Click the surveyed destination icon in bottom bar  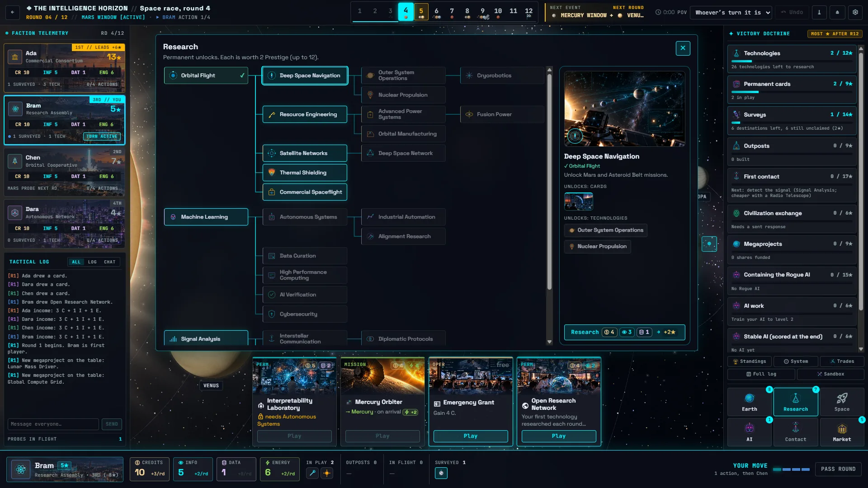(441, 473)
